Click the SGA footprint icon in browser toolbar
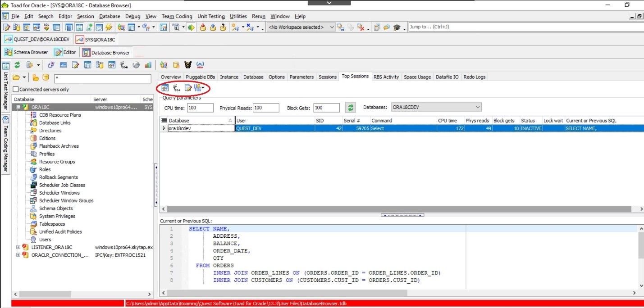Viewport: 644px width, 308px height. (x=124, y=65)
